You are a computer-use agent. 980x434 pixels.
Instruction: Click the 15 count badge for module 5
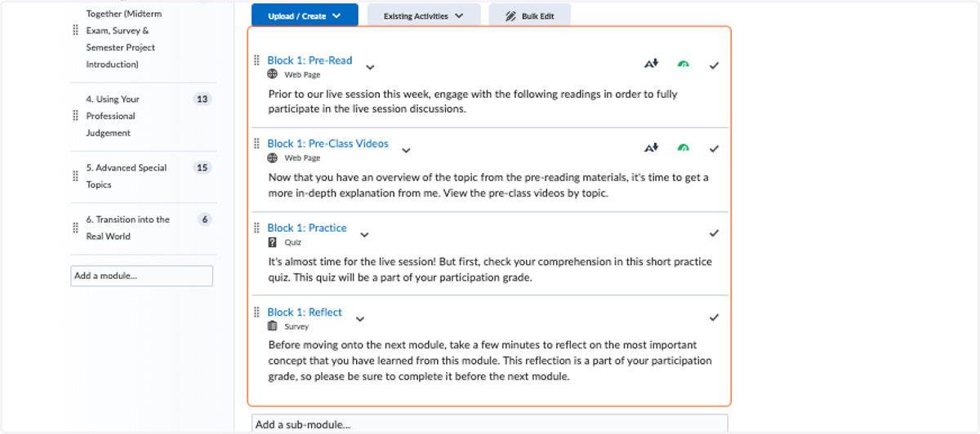click(203, 168)
